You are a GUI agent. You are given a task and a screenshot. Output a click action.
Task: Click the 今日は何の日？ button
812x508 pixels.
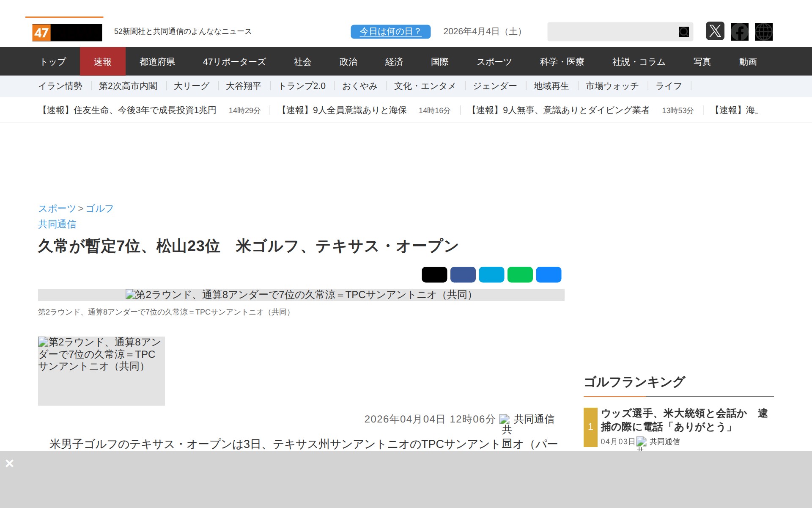pos(390,31)
